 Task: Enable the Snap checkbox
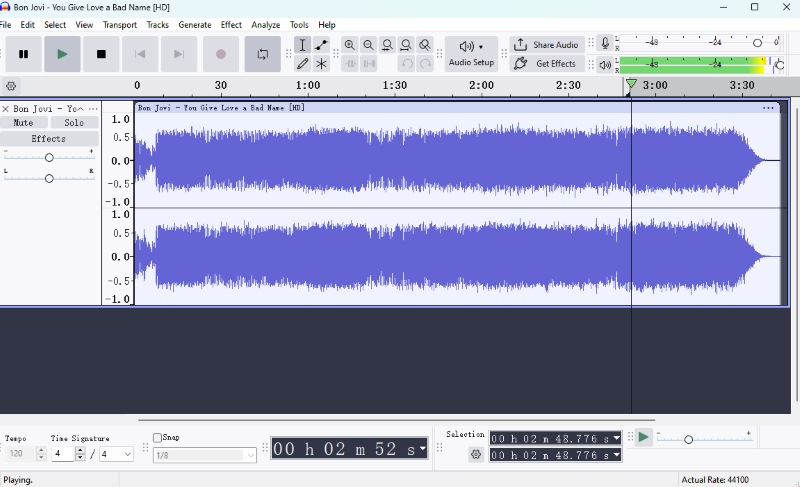click(x=158, y=438)
